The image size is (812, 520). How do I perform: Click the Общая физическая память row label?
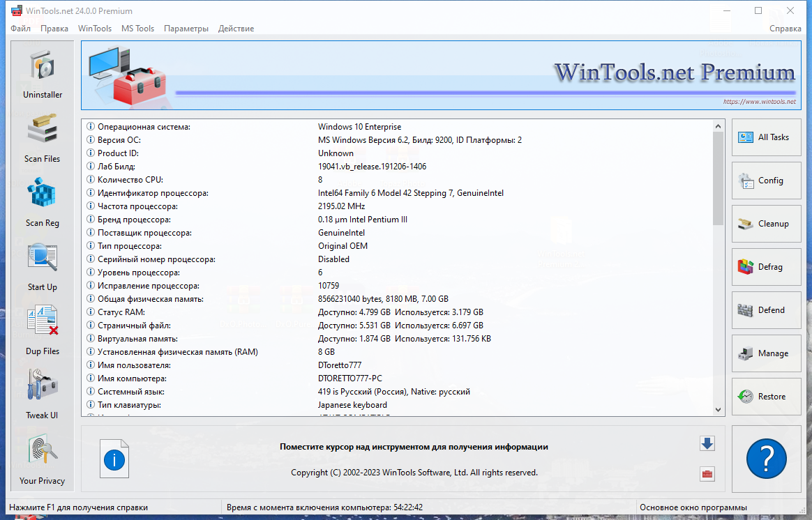pyautogui.click(x=151, y=299)
